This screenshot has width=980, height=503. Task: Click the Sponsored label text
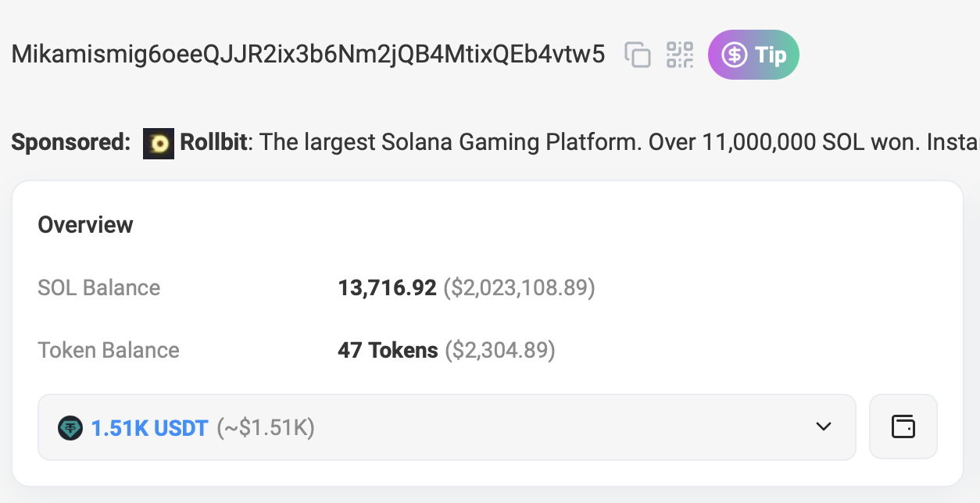click(71, 143)
